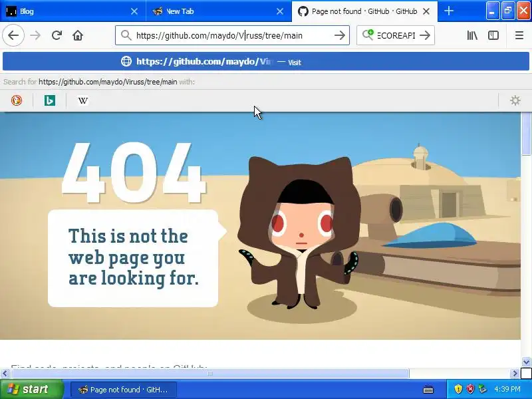Click the horizontal scrollbar right arrow
The image size is (532, 399).
tap(515, 374)
